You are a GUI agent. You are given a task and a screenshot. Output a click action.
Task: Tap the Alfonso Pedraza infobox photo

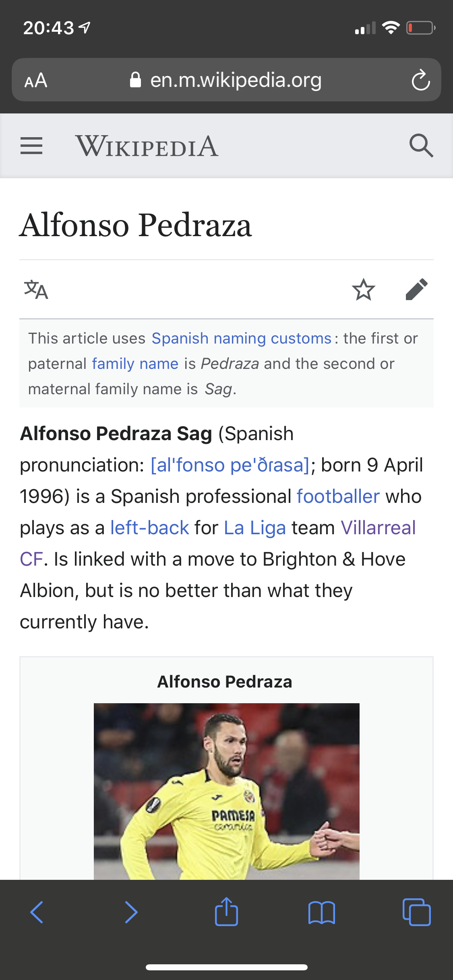pos(227,791)
